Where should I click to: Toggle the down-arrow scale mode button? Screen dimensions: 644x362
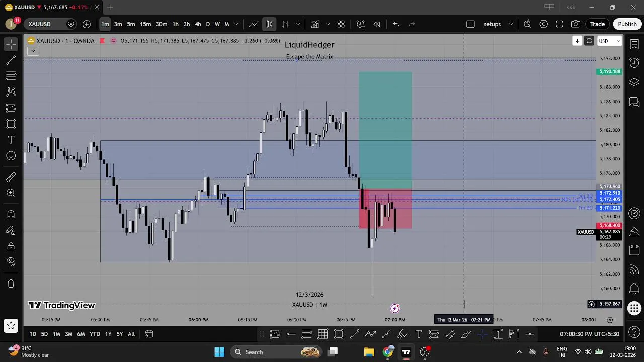coord(577,41)
